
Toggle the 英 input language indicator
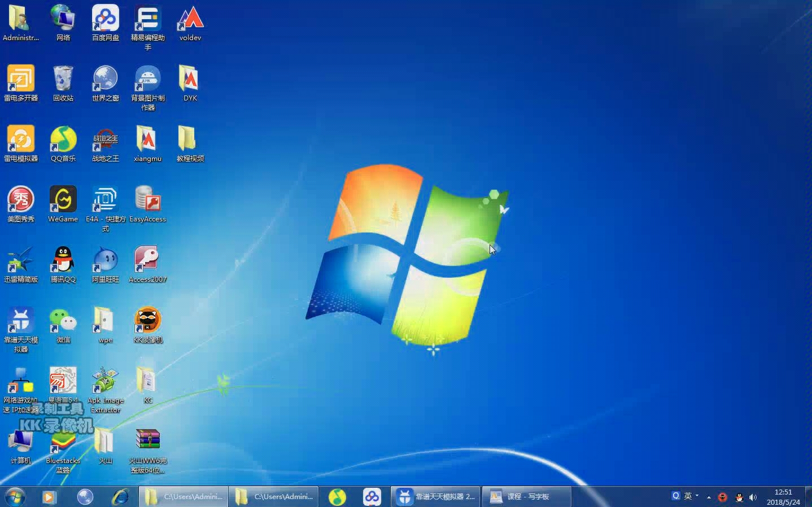coord(688,496)
